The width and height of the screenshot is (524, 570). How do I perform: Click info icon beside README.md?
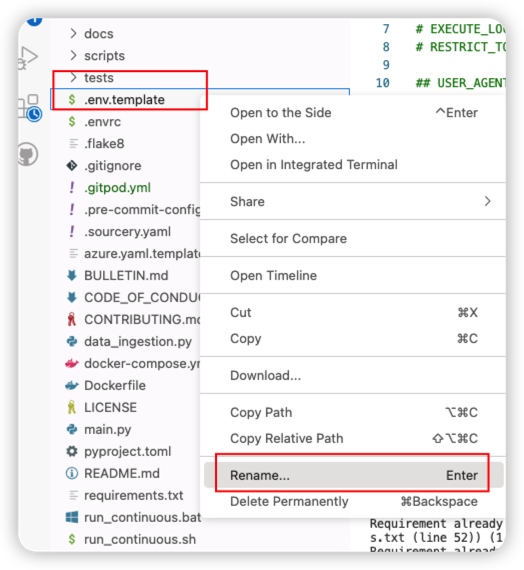(x=72, y=473)
